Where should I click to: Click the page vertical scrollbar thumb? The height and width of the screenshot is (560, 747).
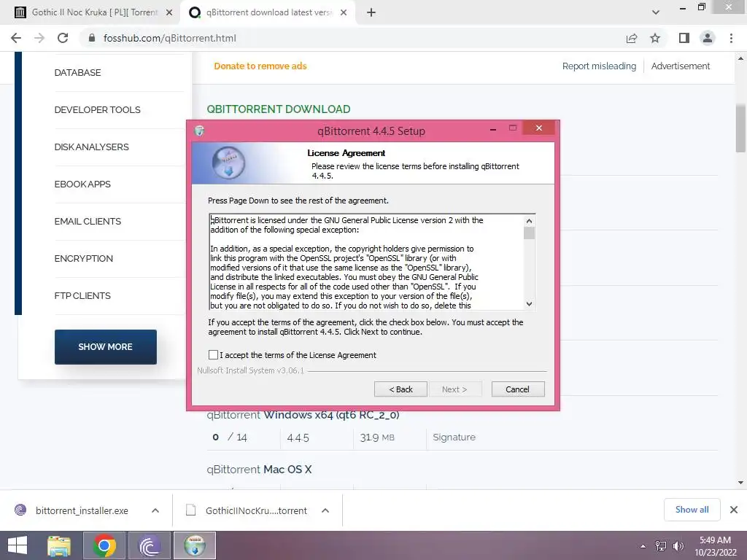coord(740,128)
